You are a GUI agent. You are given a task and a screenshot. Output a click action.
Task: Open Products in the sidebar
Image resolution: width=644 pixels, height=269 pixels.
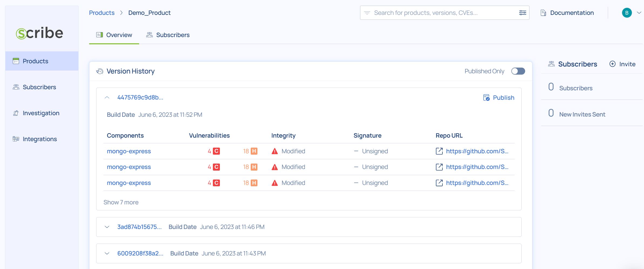click(x=42, y=61)
